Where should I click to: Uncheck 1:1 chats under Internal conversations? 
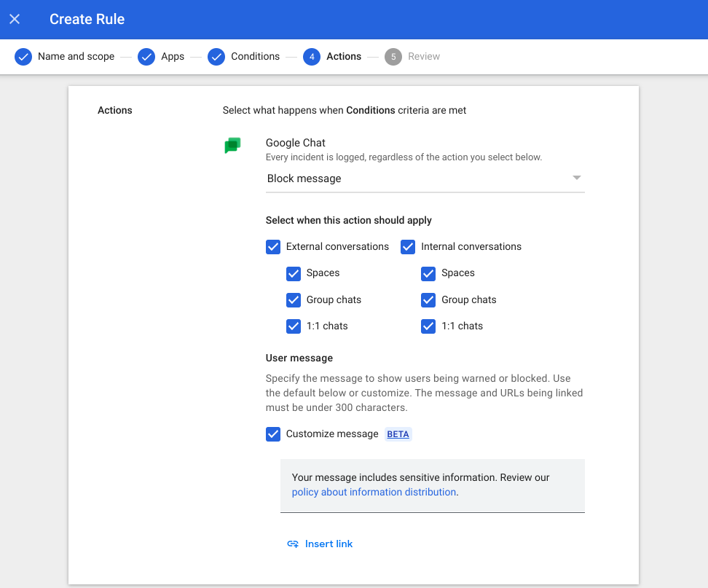coord(428,326)
